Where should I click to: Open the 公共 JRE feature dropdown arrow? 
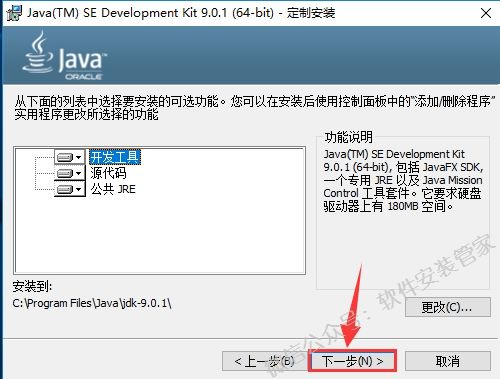pyautogui.click(x=79, y=189)
